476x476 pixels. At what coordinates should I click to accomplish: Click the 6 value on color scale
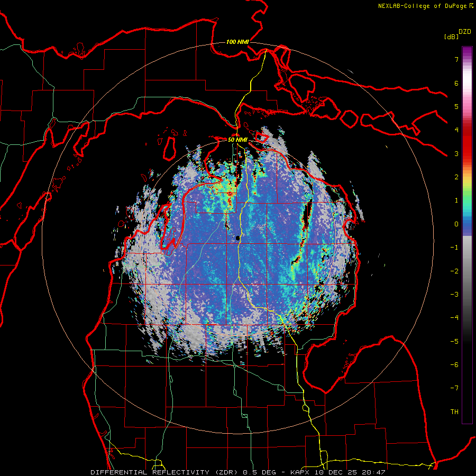point(456,83)
